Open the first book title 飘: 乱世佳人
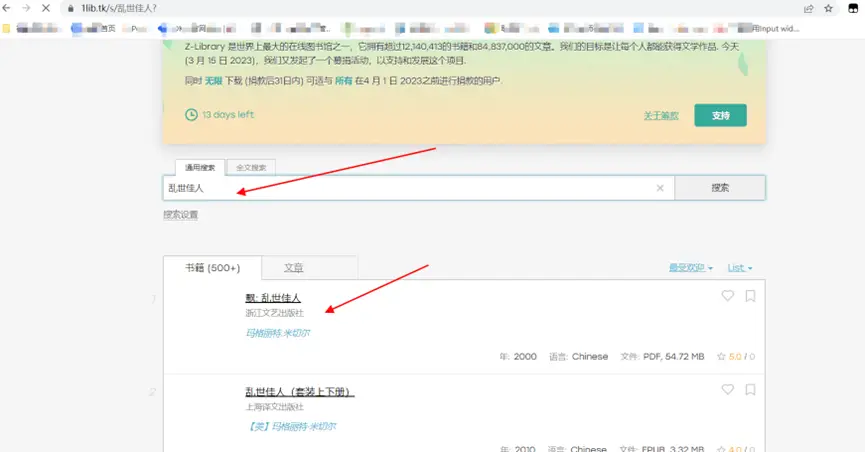This screenshot has height=452, width=865. 273,298
